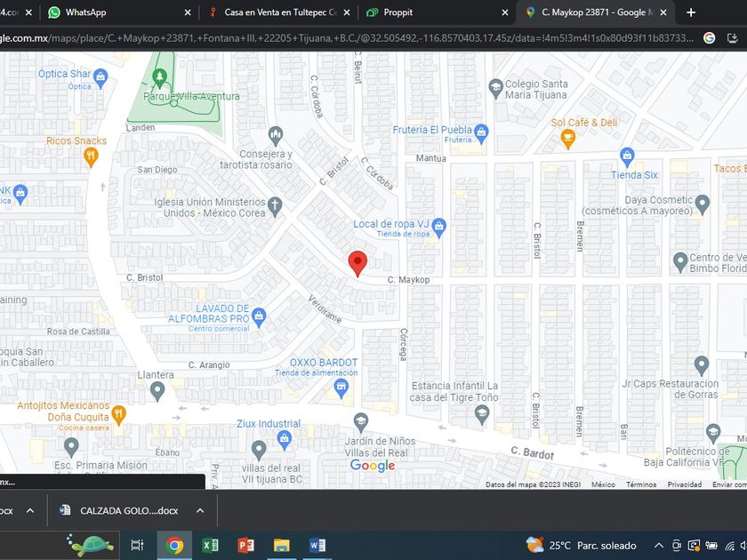Open Parque Villa Aventura tree marker
This screenshot has width=747, height=560.
click(159, 77)
